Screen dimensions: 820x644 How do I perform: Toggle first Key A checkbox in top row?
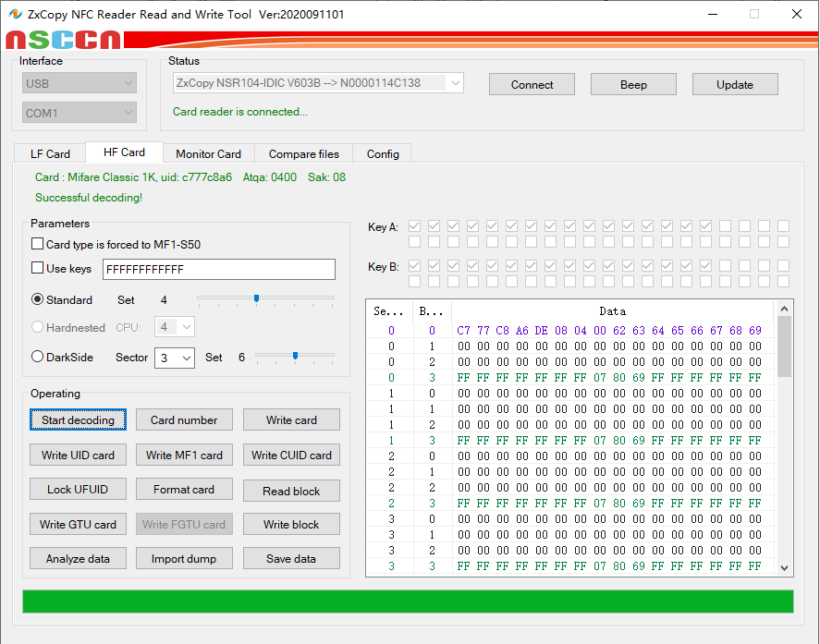[x=415, y=225]
